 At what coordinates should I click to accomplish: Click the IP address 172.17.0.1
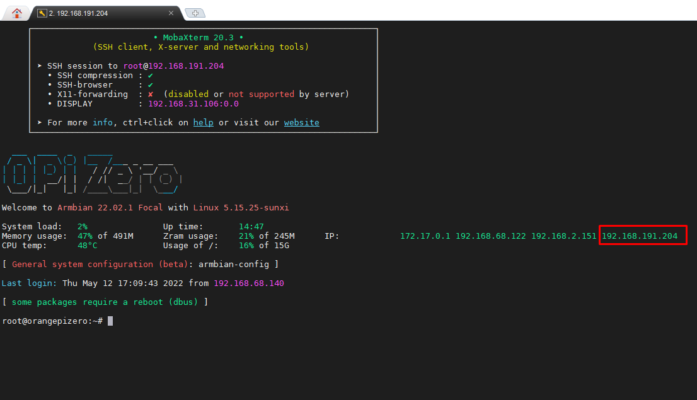click(425, 236)
